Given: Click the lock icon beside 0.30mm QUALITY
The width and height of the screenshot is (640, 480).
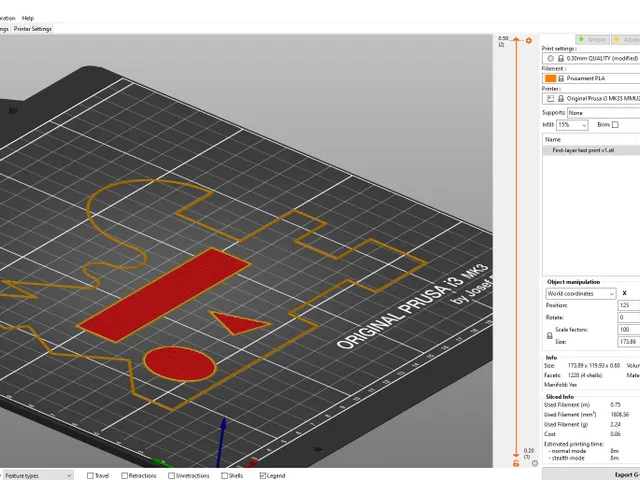Looking at the screenshot, I should [x=561, y=58].
